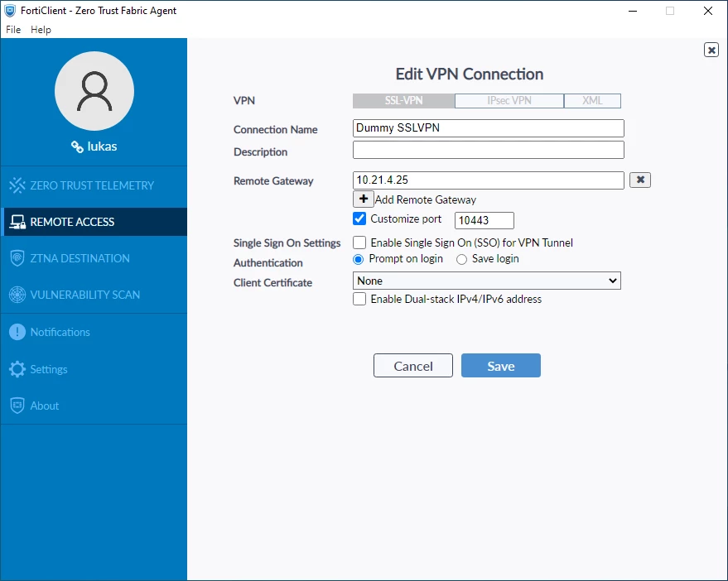Open Vulnerability Scan radar icon
728x581 pixels.
pyautogui.click(x=17, y=295)
